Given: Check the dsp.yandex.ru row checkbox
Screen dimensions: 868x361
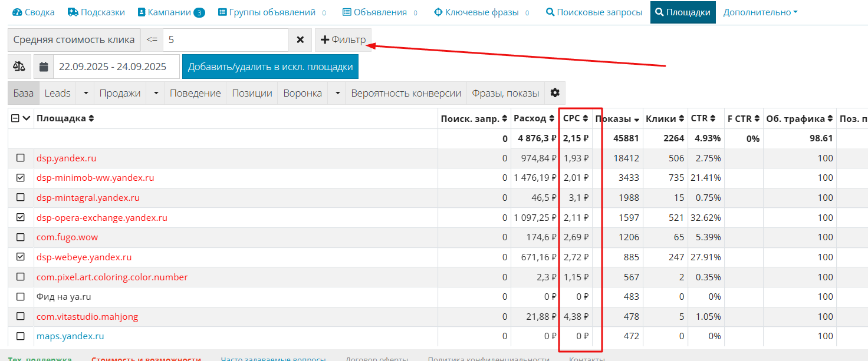Looking at the screenshot, I should click(x=21, y=158).
